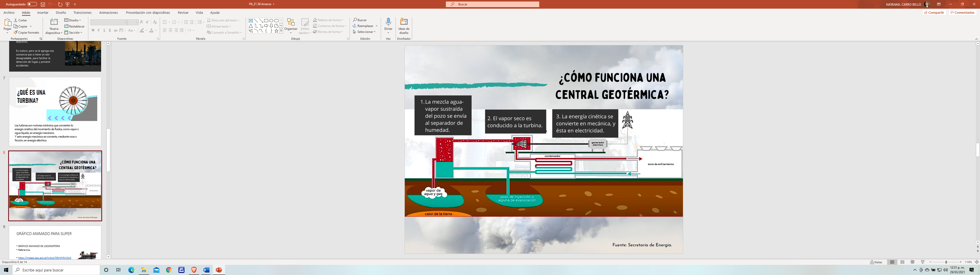Open the Seleccionar dropdown
980x275 pixels.
pyautogui.click(x=364, y=32)
